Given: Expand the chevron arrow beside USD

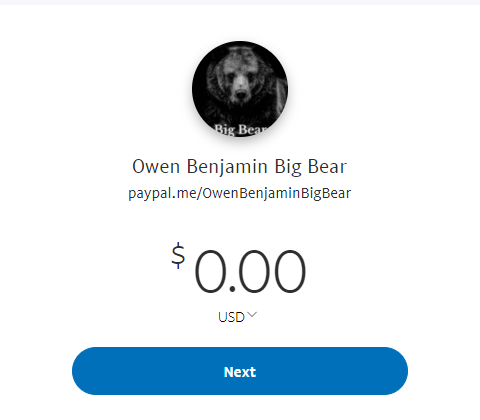Looking at the screenshot, I should (x=252, y=314).
